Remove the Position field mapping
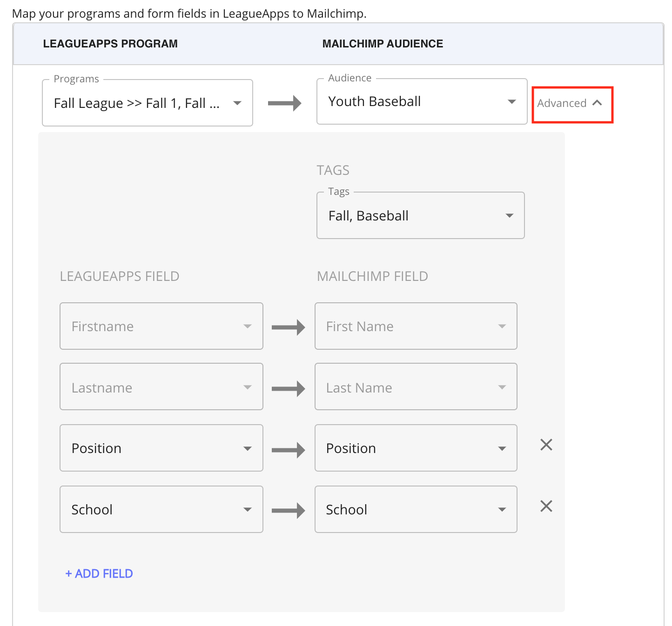Image resolution: width=672 pixels, height=626 pixels. [x=545, y=445]
